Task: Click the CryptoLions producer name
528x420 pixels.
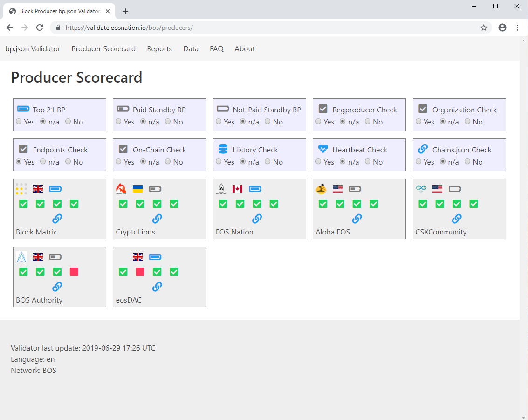Action: (x=135, y=232)
